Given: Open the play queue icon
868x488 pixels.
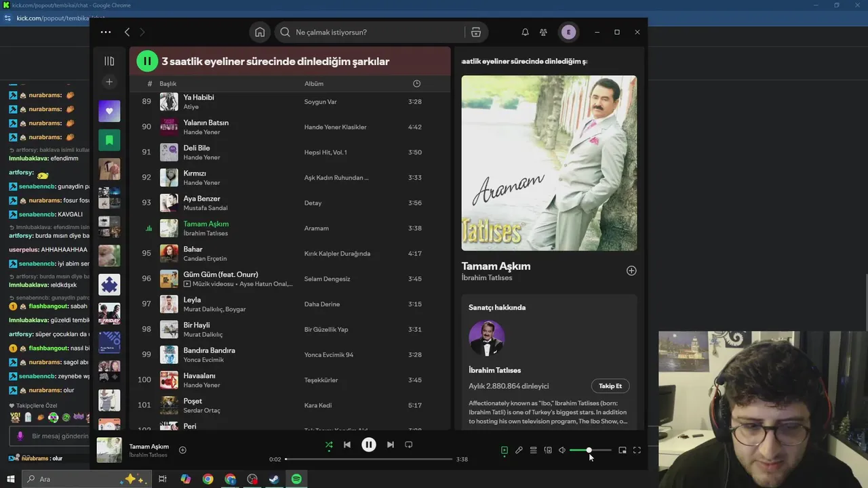Looking at the screenshot, I should [534, 450].
